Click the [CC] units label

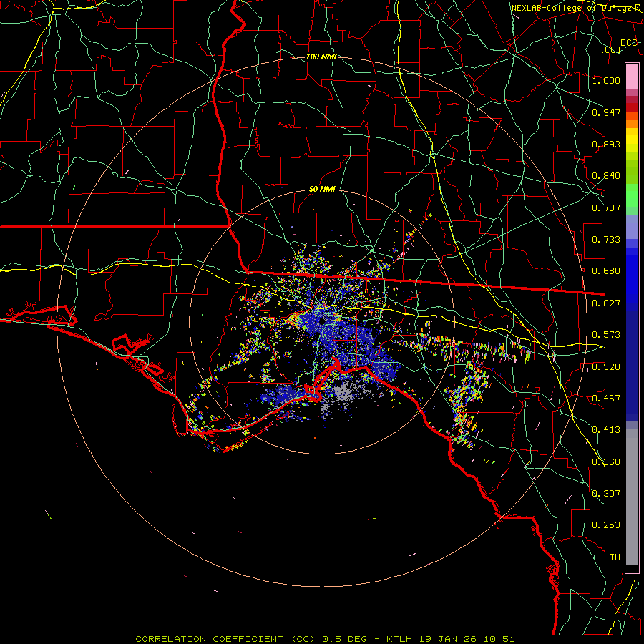point(611,49)
